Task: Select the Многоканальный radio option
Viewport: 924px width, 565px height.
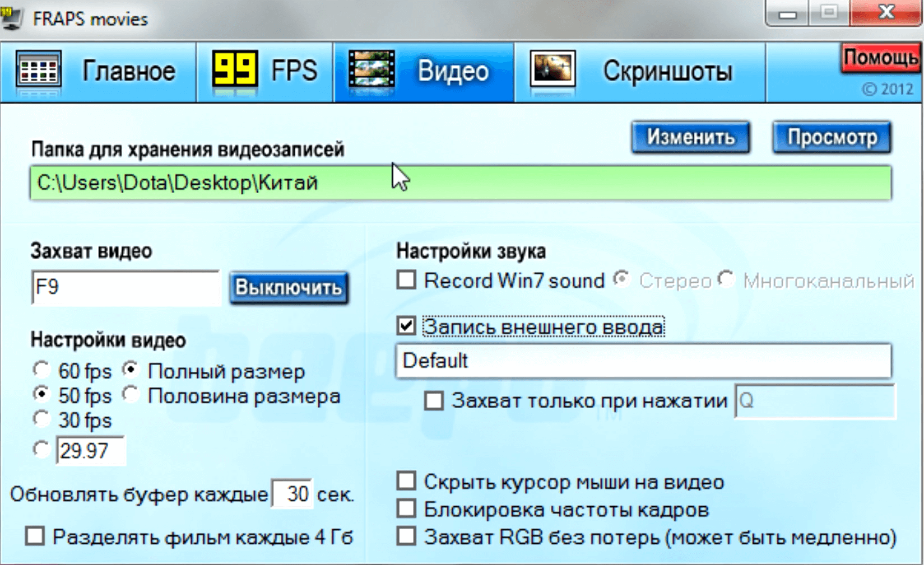Action: (726, 278)
